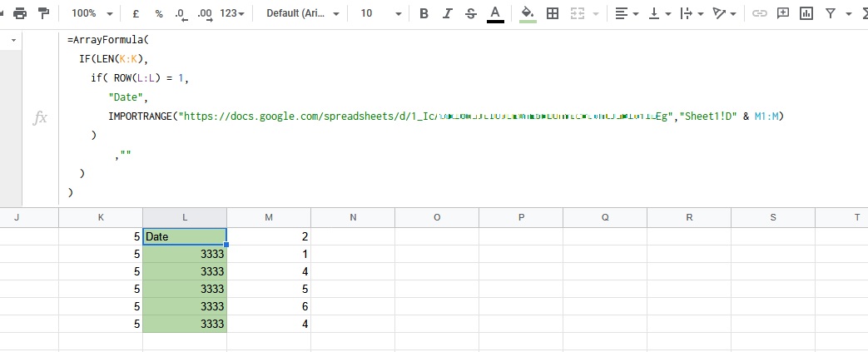Viewport: 868px width, 352px height.
Task: Open the Borders menu
Action: pyautogui.click(x=552, y=14)
